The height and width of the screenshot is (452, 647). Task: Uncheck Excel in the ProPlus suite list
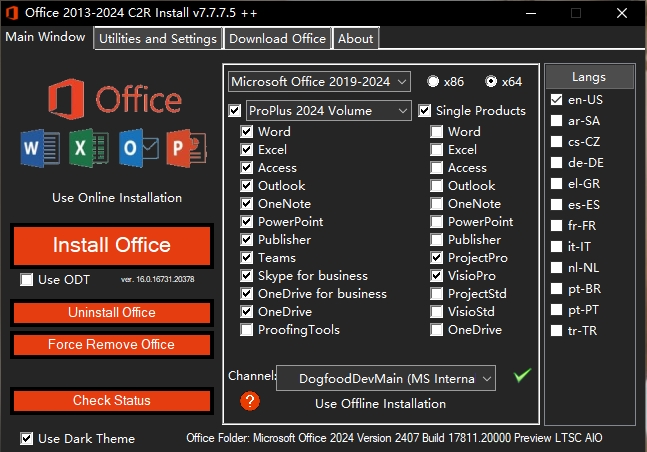tap(246, 149)
